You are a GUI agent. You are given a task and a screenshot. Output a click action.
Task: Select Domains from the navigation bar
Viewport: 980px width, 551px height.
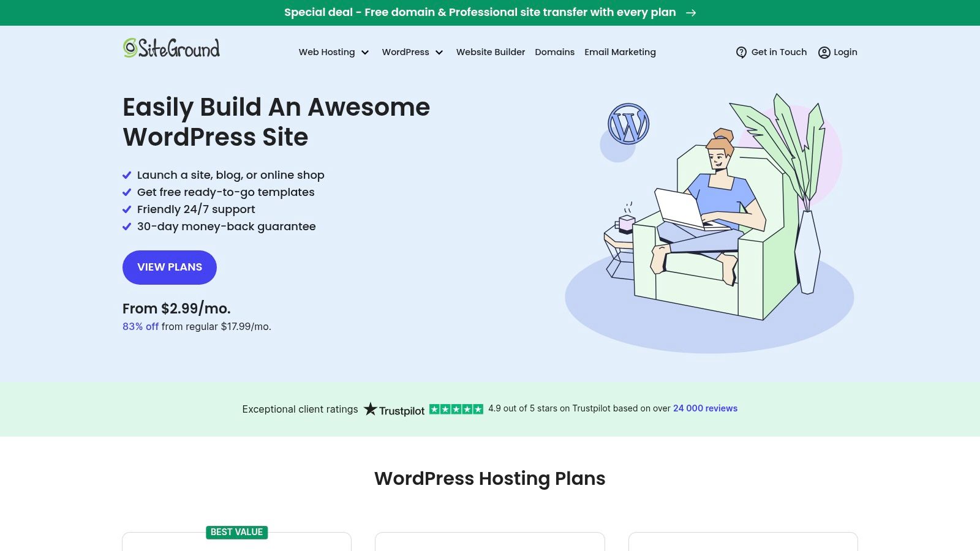[x=554, y=52]
